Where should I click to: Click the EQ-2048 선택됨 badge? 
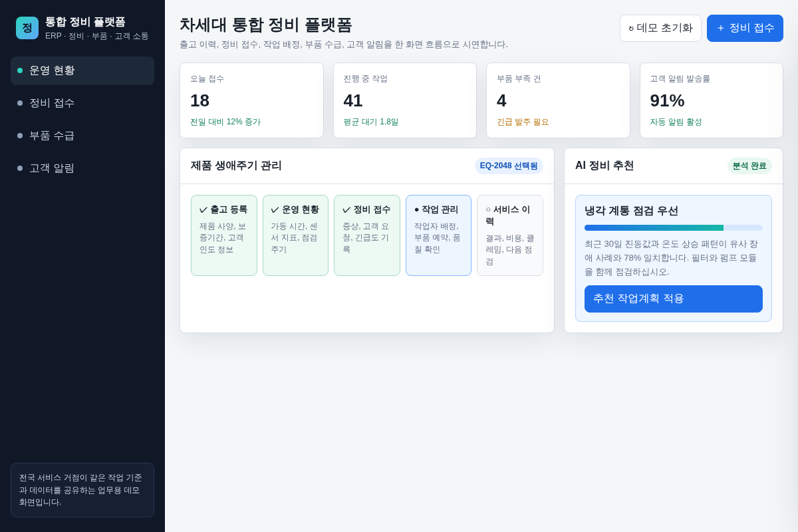point(509,166)
